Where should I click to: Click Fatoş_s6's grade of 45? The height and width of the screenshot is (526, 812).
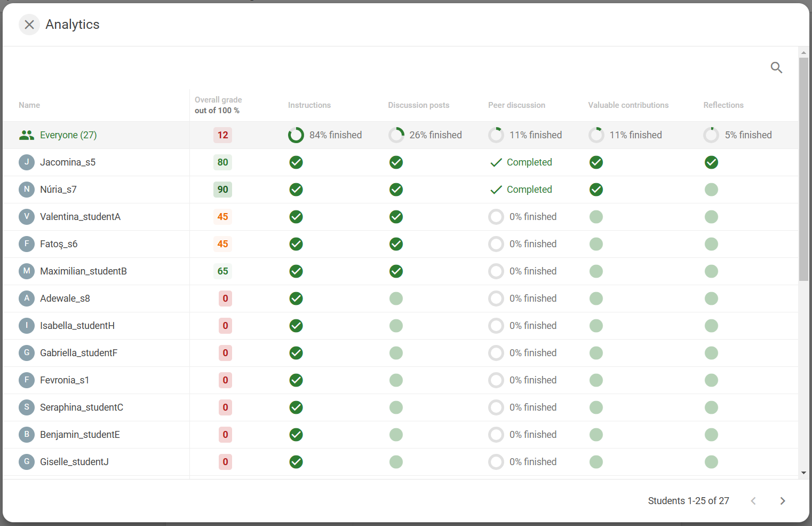(223, 244)
